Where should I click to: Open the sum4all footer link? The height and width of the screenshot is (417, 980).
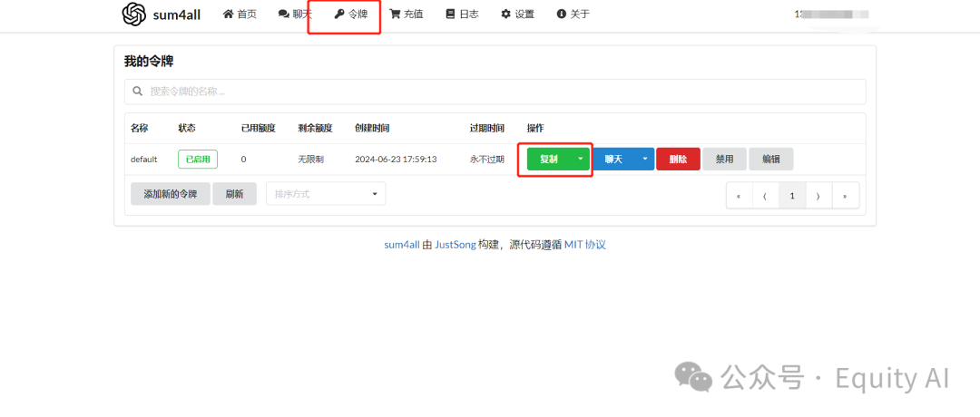tap(402, 245)
